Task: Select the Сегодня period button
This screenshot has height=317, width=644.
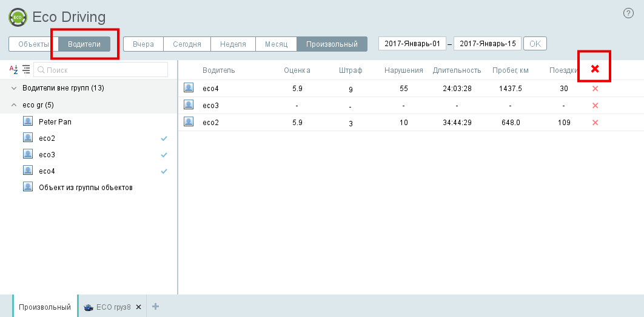Action: [x=187, y=44]
